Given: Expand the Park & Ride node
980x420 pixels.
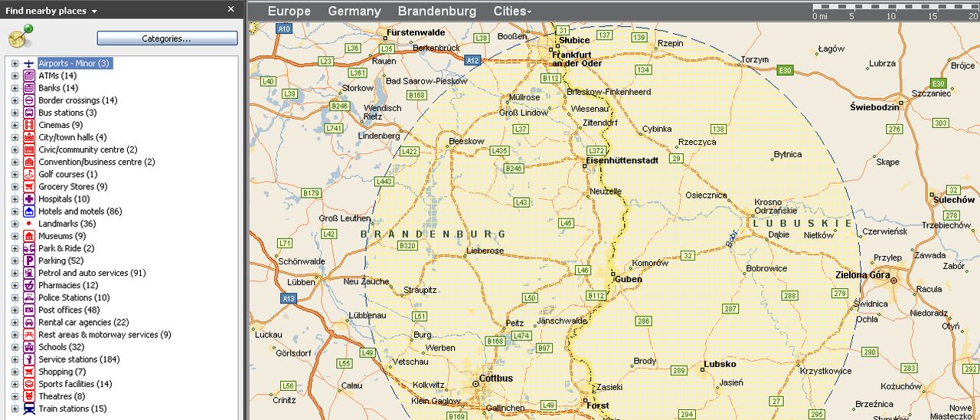Looking at the screenshot, I should pos(15,248).
